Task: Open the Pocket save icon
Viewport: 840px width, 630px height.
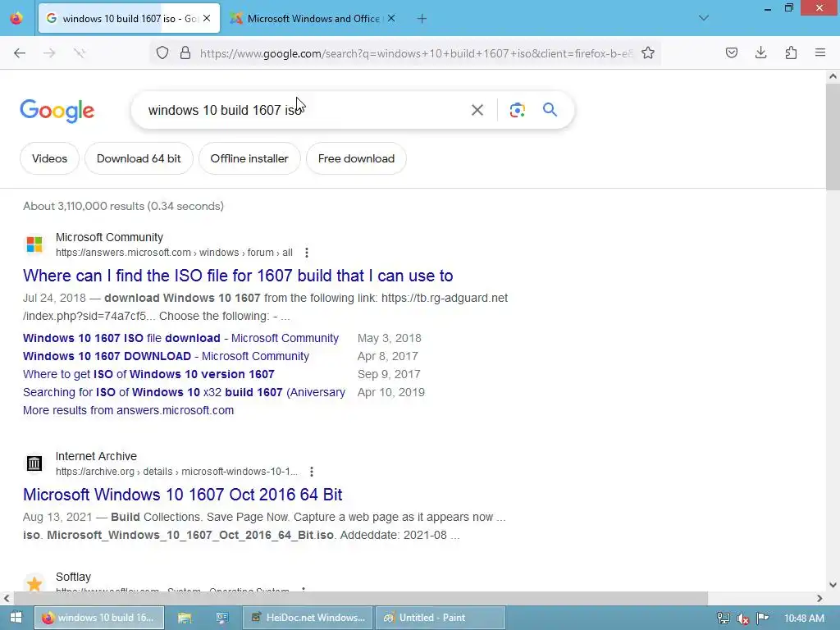Action: click(731, 52)
